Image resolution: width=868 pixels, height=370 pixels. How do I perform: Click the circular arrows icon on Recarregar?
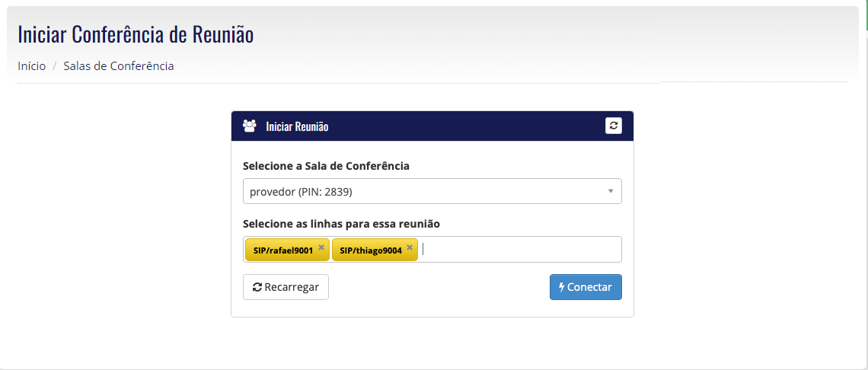point(257,287)
